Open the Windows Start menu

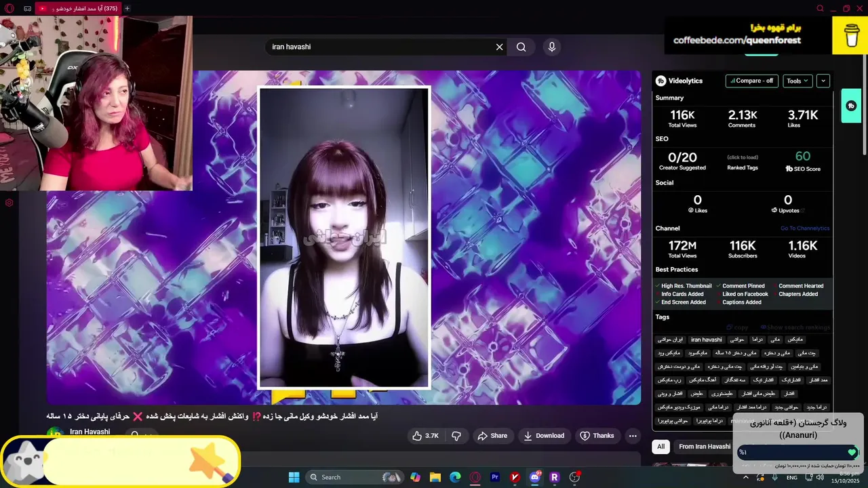tap(294, 477)
